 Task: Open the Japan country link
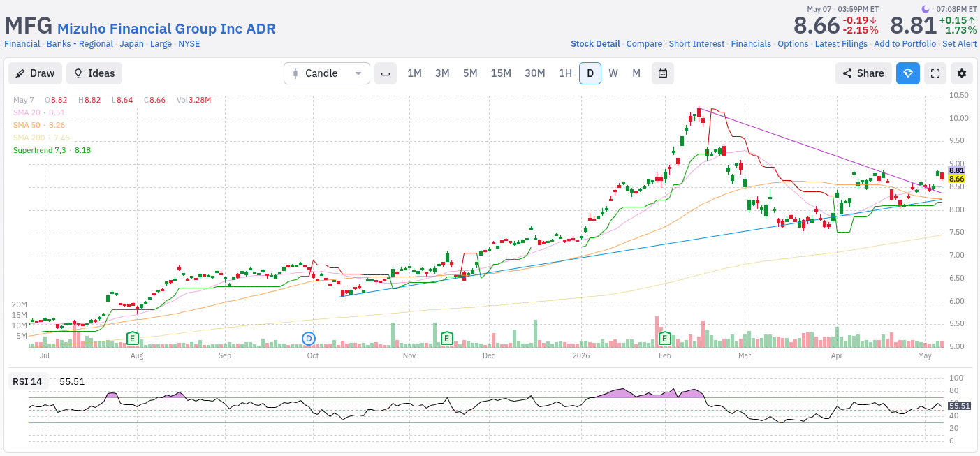coord(131,43)
